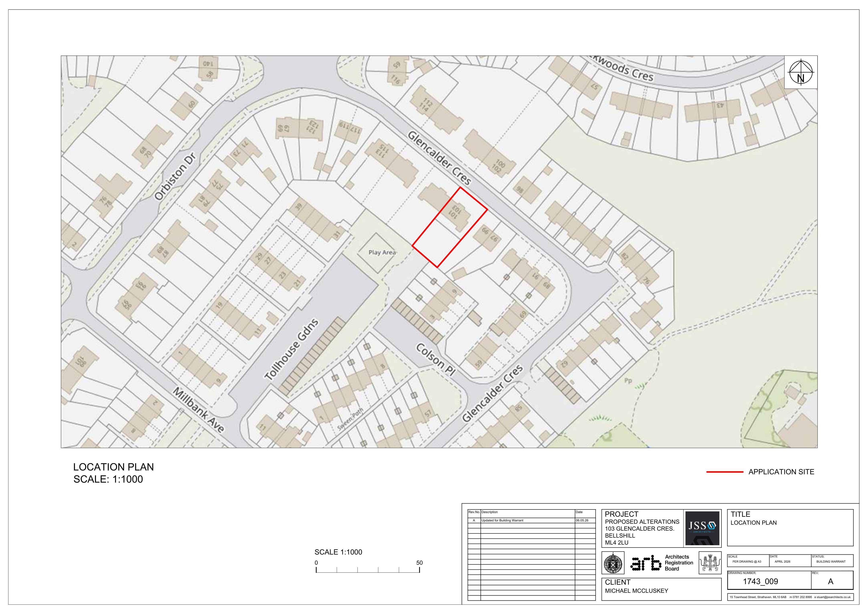Click the heraldic crest right of Registration Board
The image size is (868, 614).
click(x=710, y=563)
